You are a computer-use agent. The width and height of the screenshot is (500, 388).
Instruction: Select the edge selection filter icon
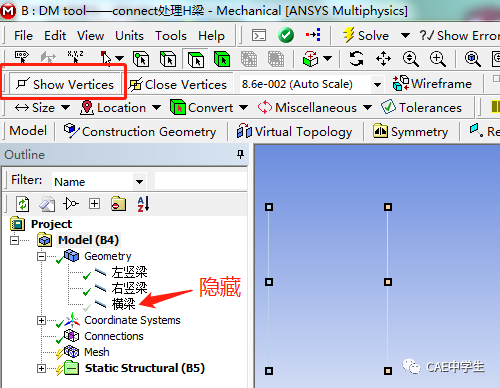168,59
